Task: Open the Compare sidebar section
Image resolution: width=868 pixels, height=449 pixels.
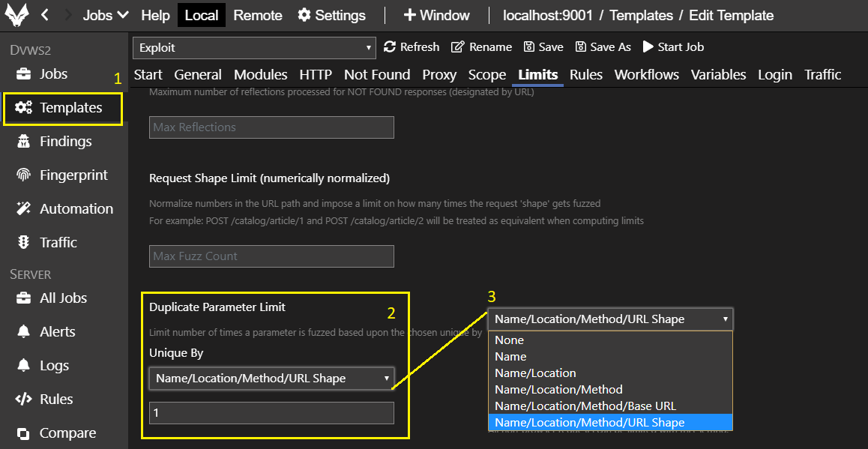Action: 67,433
